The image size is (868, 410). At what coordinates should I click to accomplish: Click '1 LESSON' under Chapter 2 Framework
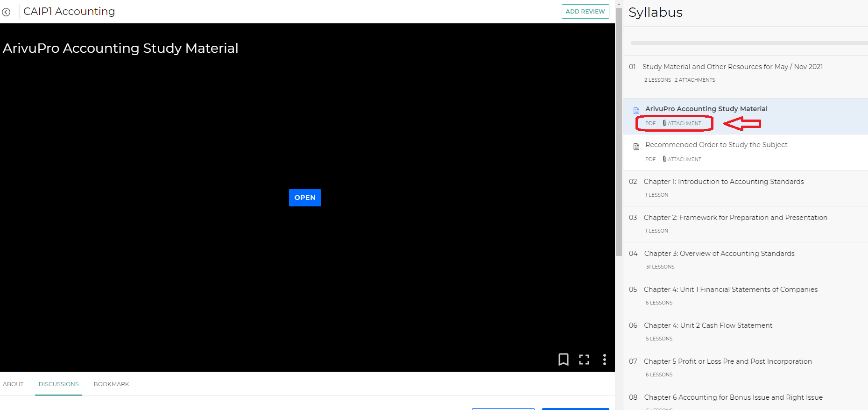tap(656, 231)
